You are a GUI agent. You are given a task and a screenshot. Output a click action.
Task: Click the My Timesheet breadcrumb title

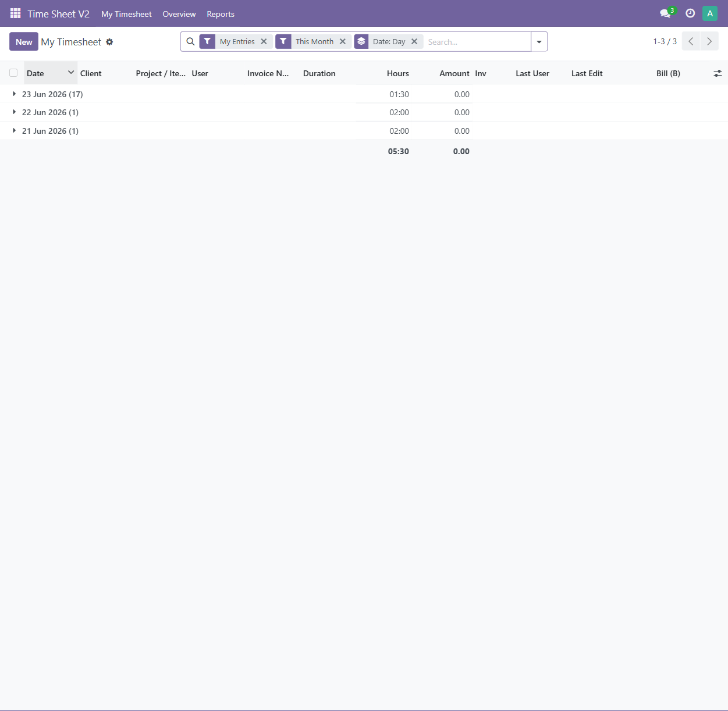click(x=71, y=42)
